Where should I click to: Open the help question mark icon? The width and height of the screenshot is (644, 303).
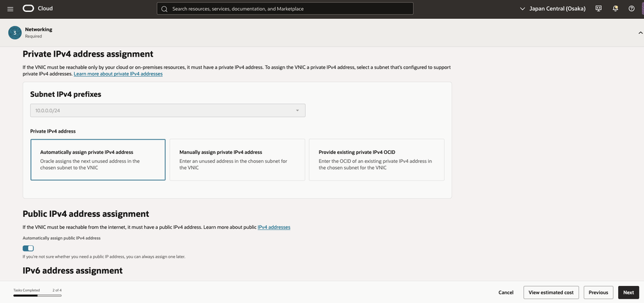tap(631, 9)
